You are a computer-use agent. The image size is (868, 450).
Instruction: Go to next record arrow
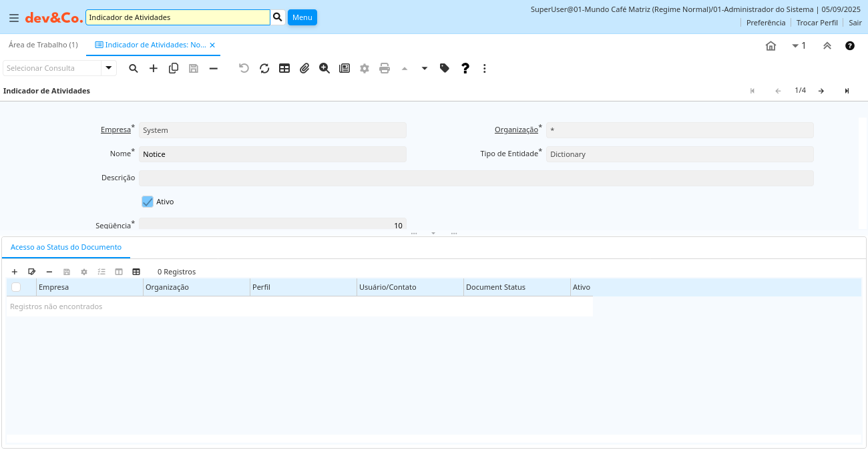pyautogui.click(x=821, y=91)
